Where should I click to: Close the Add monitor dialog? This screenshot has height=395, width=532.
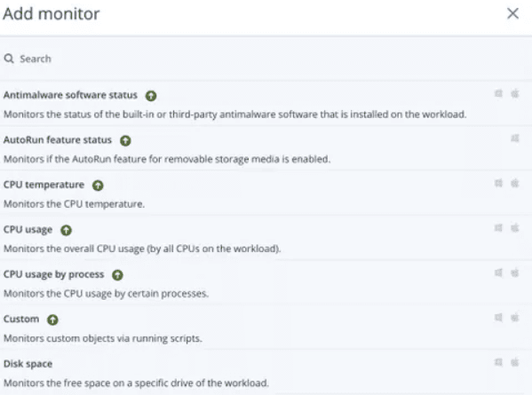(x=512, y=13)
